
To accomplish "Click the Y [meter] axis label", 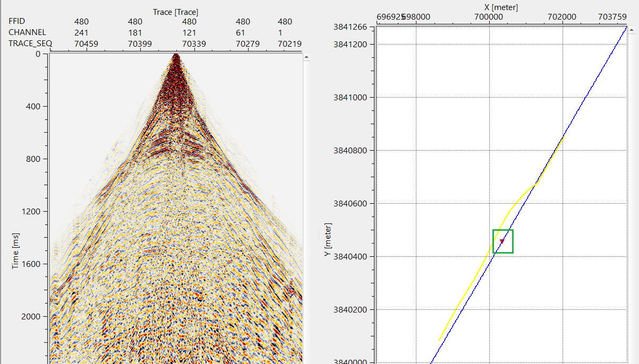I will (327, 239).
